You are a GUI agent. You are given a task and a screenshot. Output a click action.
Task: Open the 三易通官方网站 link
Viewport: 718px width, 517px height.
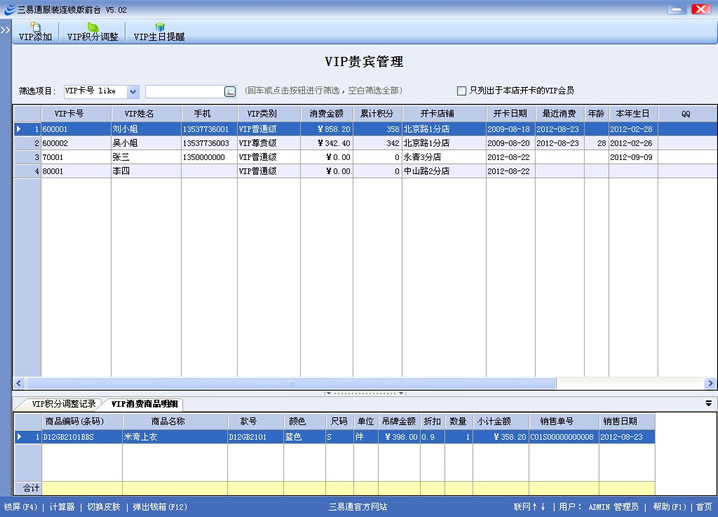[x=358, y=507]
